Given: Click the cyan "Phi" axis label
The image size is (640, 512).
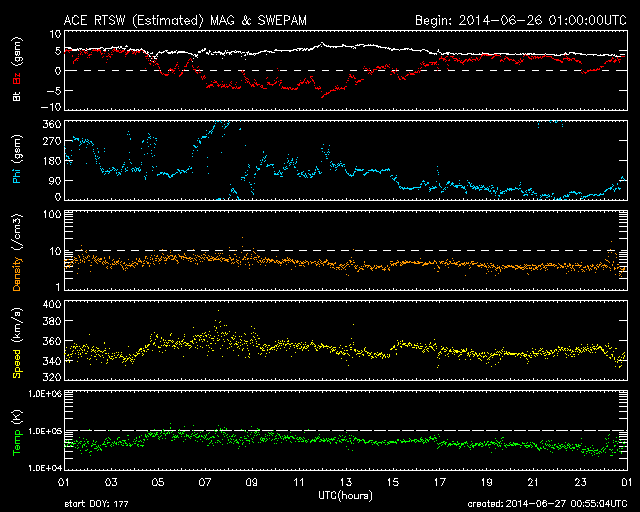Looking at the screenshot, I should tap(16, 174).
